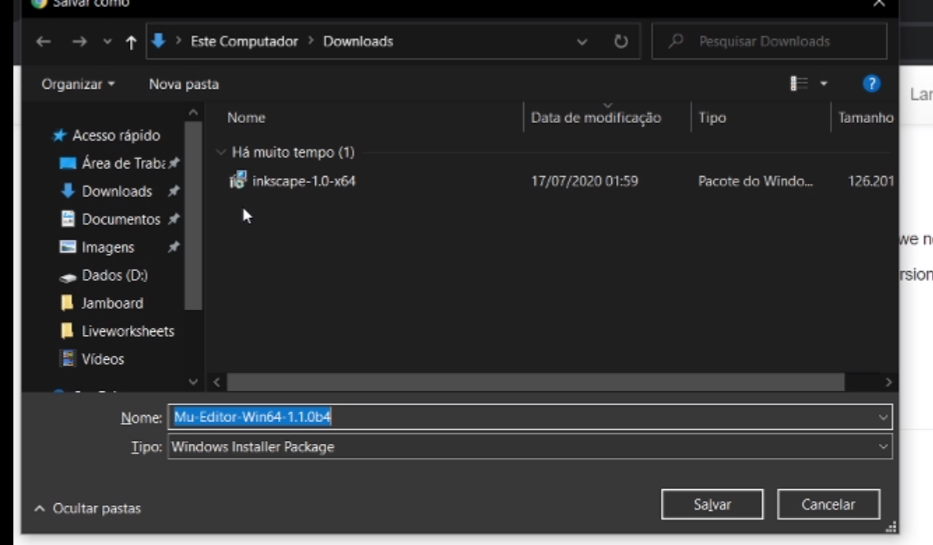Click the Acesso rápido star icon
Screen dimensions: 933x545
pyautogui.click(x=59, y=136)
